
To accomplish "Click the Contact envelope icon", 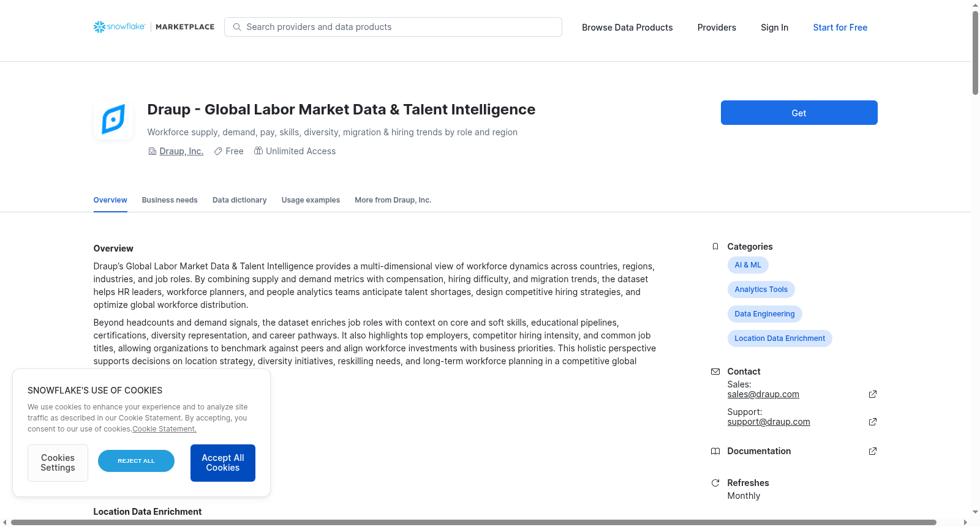I will (x=715, y=372).
